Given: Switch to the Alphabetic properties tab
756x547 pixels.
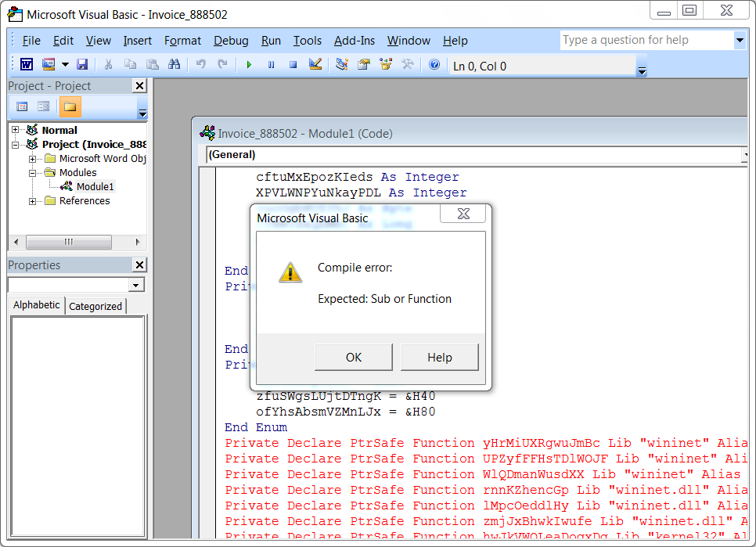Looking at the screenshot, I should click(x=37, y=305).
